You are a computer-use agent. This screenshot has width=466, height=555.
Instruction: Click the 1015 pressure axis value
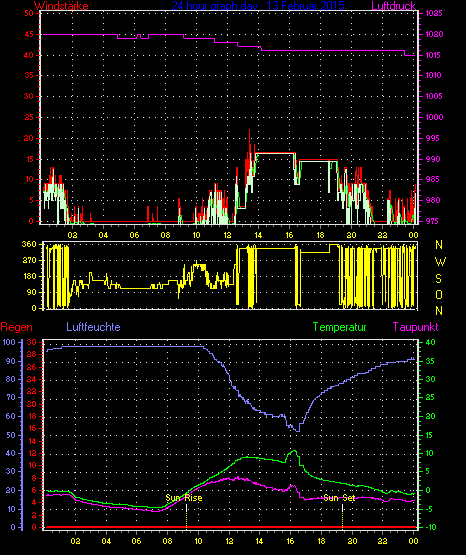click(434, 55)
